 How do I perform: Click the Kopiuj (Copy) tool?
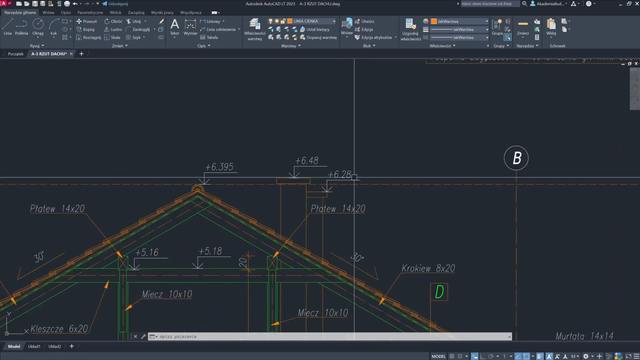tap(86, 29)
